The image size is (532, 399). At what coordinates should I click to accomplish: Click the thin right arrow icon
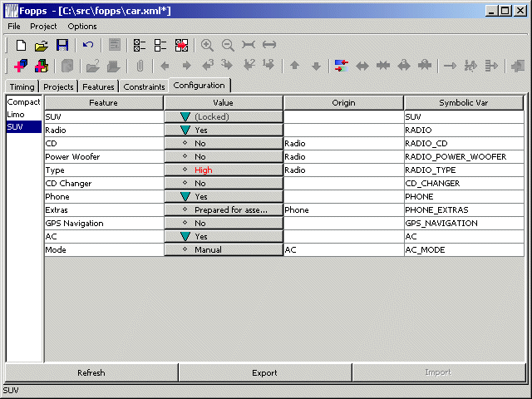click(x=451, y=66)
